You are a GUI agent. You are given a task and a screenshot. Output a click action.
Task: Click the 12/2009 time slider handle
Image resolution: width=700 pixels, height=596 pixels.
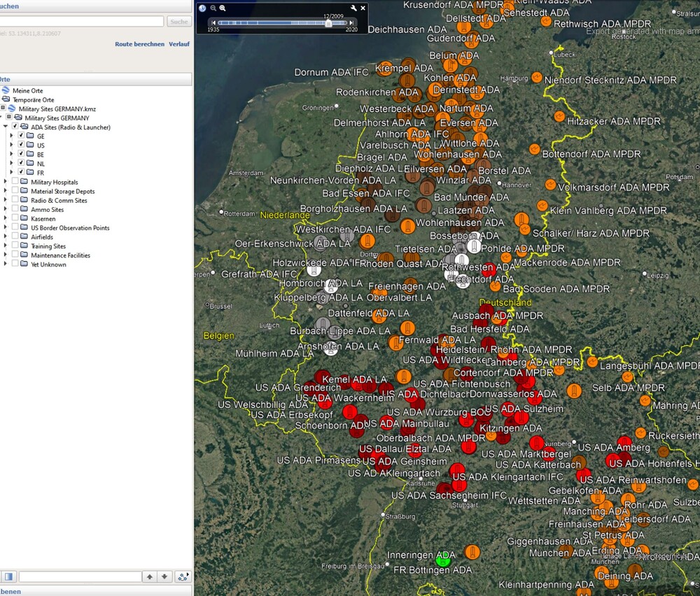tap(328, 23)
